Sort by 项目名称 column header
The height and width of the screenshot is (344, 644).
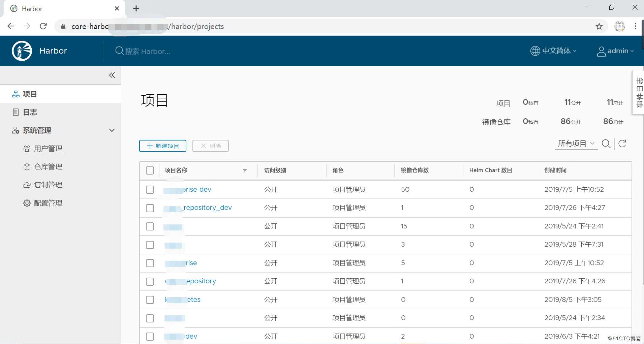tap(176, 170)
